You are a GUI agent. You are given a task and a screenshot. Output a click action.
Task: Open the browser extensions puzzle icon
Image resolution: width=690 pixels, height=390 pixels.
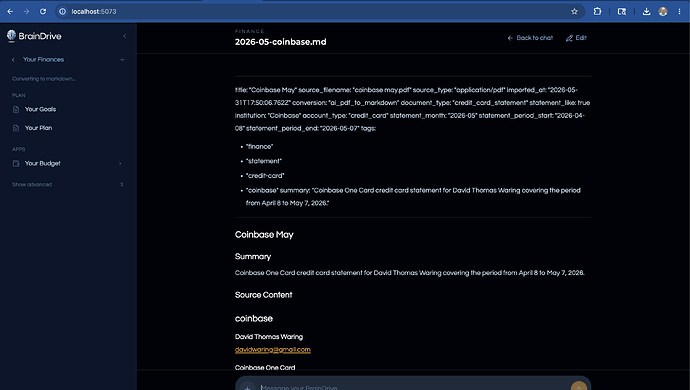(597, 11)
